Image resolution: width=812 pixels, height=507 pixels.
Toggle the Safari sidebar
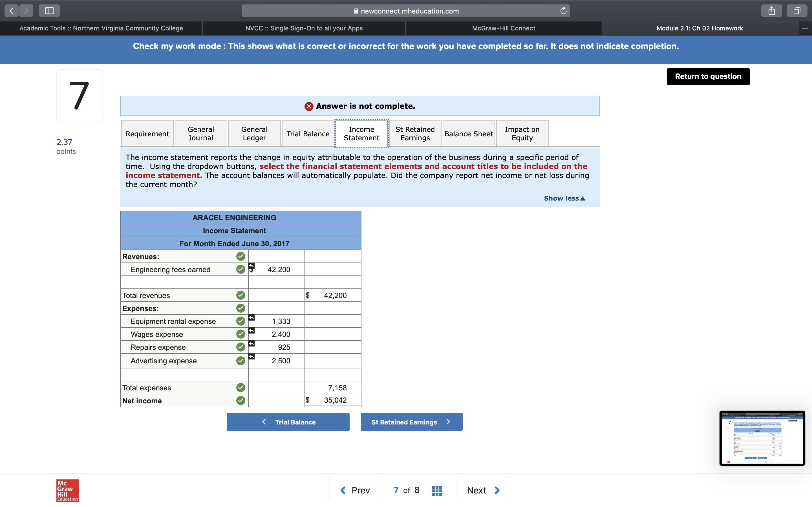pyautogui.click(x=49, y=10)
